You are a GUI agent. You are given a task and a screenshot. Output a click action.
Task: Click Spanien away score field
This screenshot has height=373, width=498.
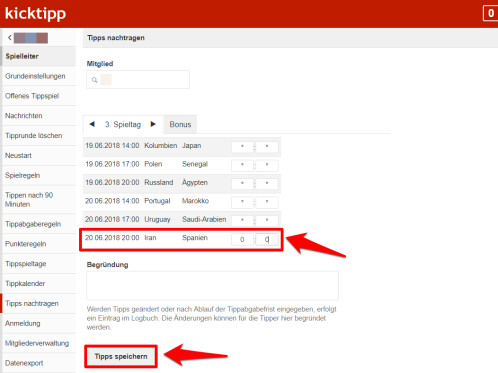pos(267,239)
